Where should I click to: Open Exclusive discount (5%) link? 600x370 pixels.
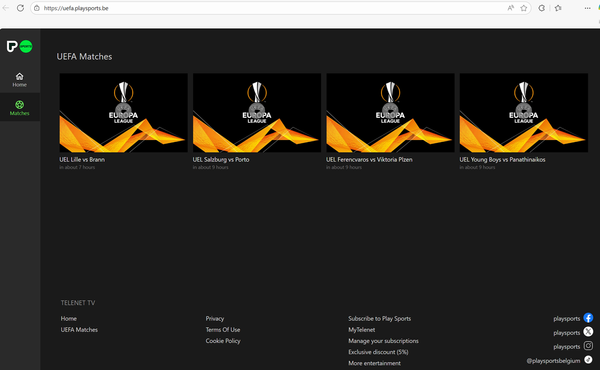[378, 352]
